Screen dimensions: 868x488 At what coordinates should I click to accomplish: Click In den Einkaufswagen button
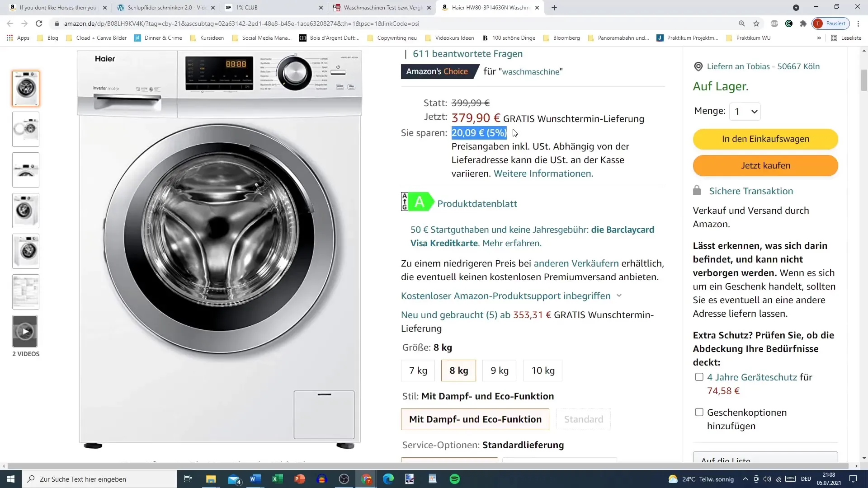pyautogui.click(x=765, y=139)
